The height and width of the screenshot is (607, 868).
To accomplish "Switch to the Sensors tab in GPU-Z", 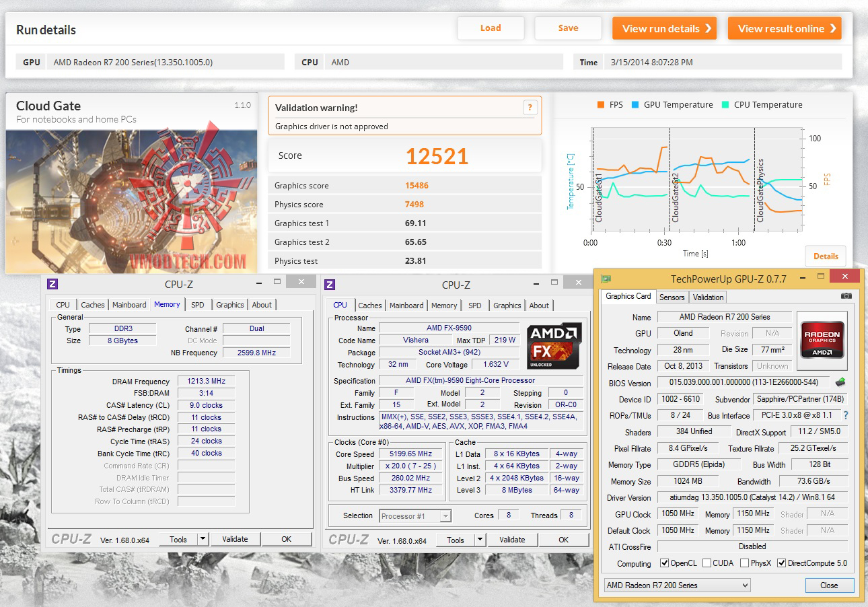I will coord(672,297).
